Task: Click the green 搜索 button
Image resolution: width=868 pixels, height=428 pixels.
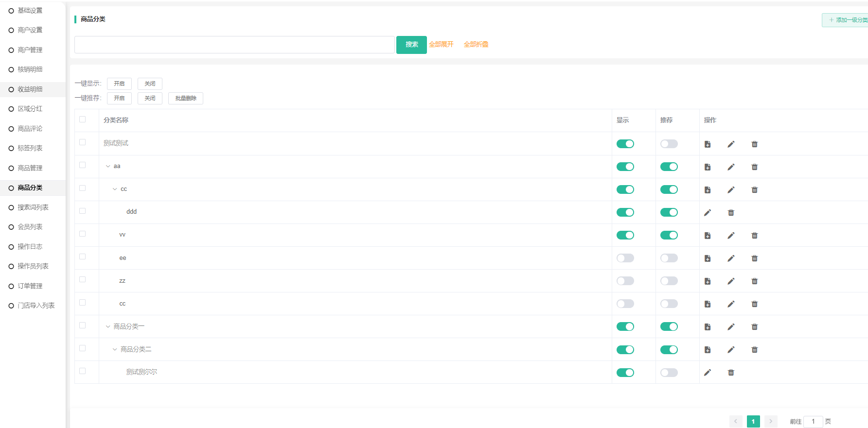Action: [411, 45]
